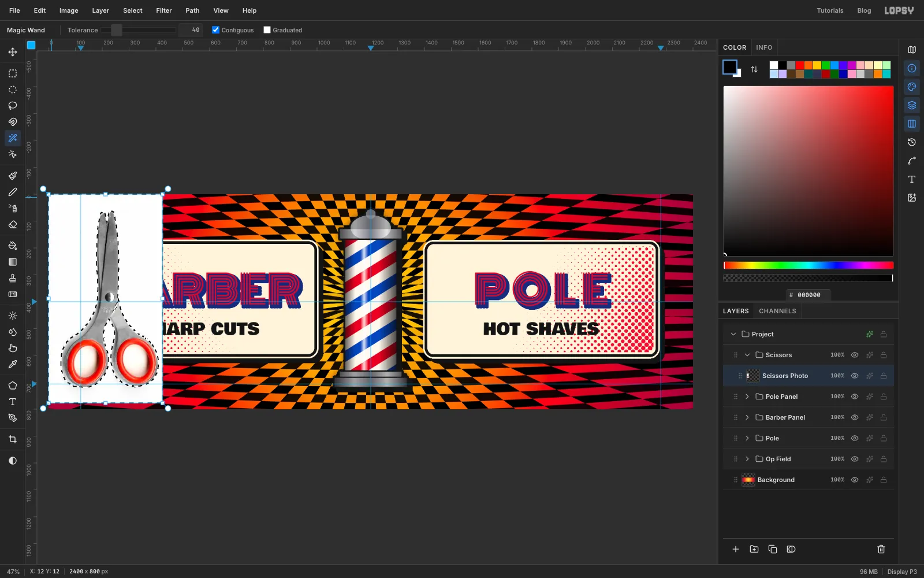Viewport: 924px width, 578px height.
Task: Open the Layer menu
Action: (x=100, y=10)
